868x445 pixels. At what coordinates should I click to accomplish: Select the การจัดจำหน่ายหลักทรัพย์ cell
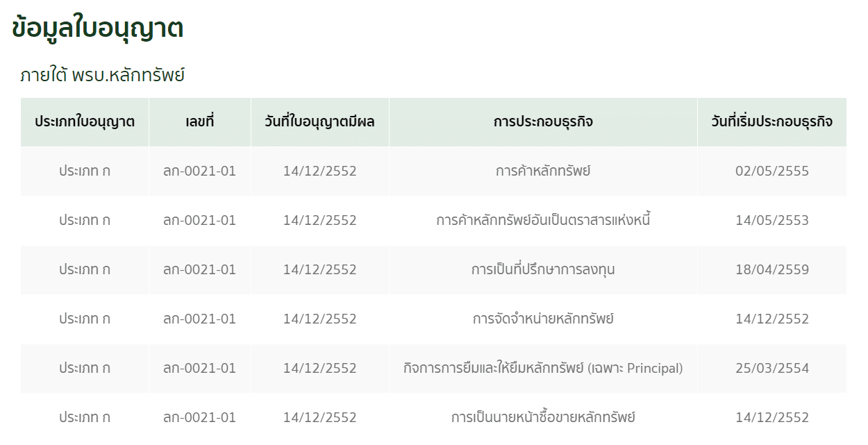[x=543, y=319]
